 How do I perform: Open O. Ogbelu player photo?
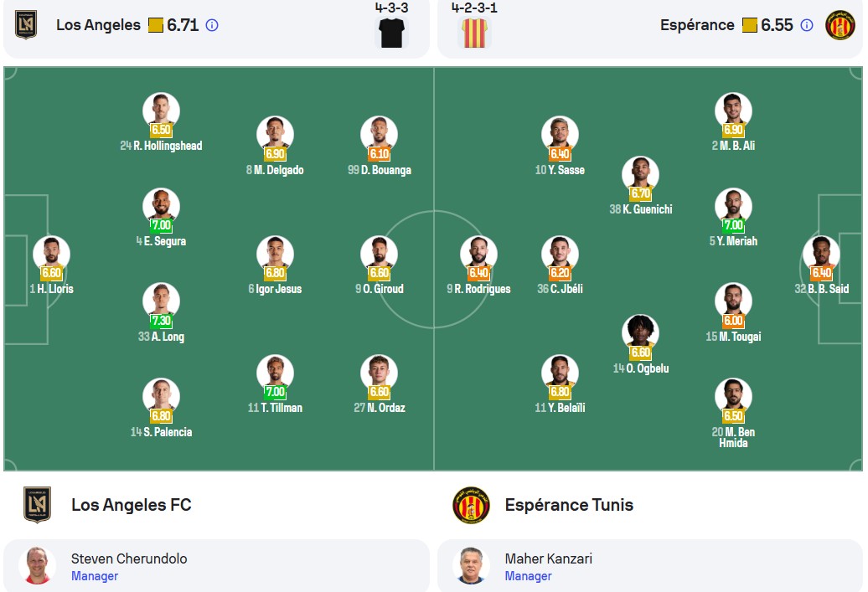pos(640,332)
